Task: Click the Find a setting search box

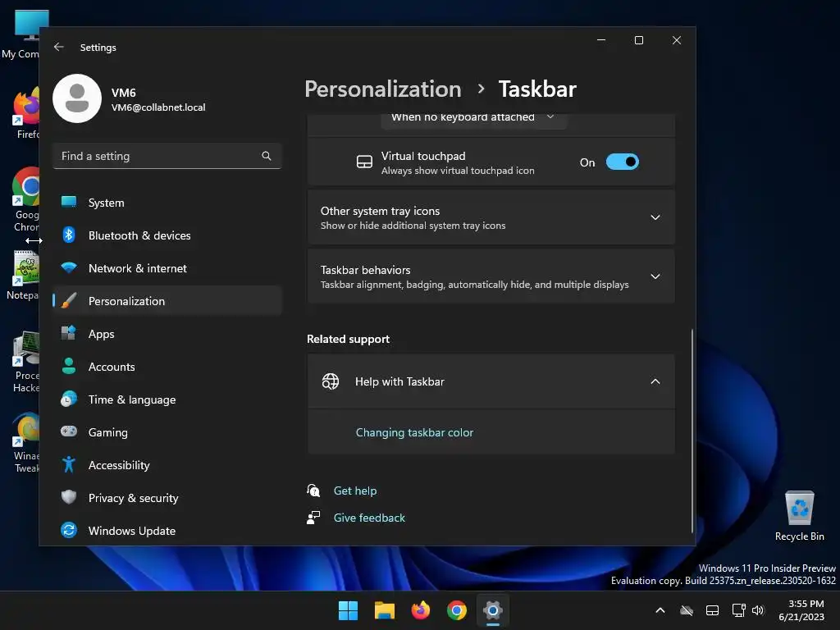Action: [167, 156]
